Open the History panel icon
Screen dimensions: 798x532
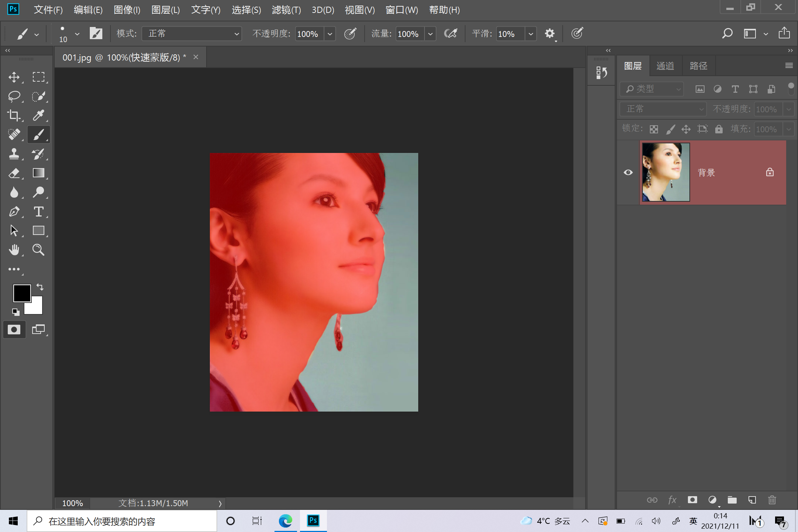(601, 73)
